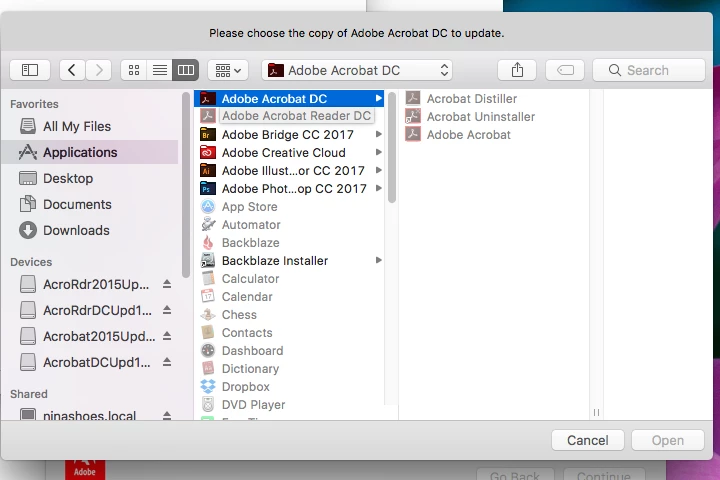This screenshot has width=720, height=480.
Task: Switch to icon view
Action: coord(134,70)
